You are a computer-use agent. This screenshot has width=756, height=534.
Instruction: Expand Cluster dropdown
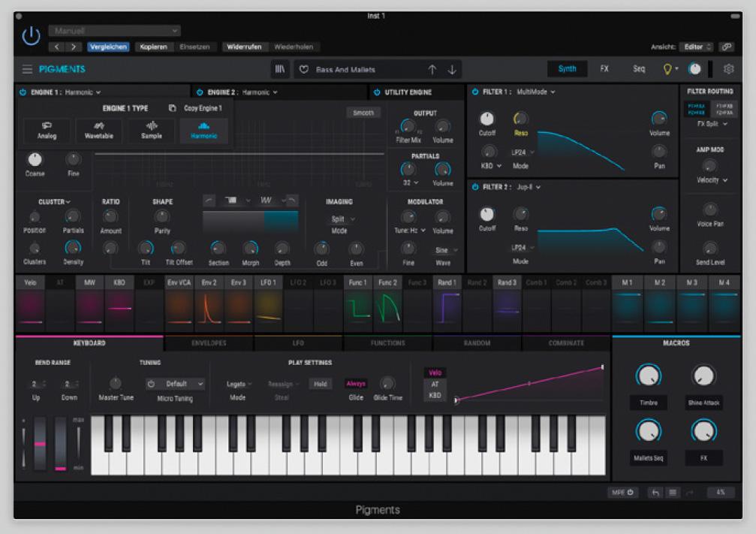coord(54,201)
